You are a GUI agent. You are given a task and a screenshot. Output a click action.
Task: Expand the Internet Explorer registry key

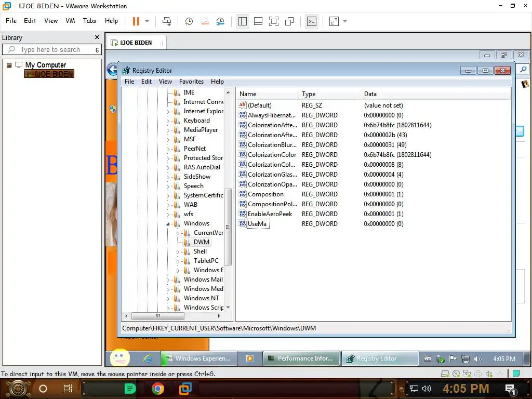[x=168, y=111]
